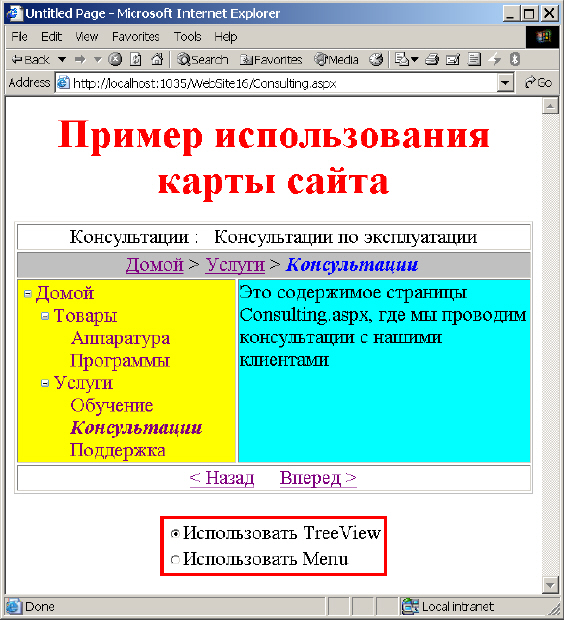Image resolution: width=564 pixels, height=620 pixels.
Task: Click the Stop icon in the toolbar
Action: point(115,60)
